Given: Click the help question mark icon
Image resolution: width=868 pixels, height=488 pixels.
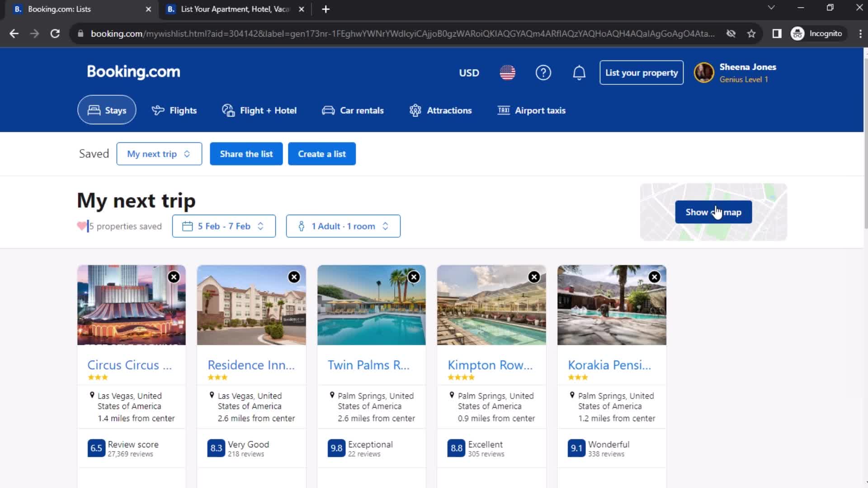Looking at the screenshot, I should (543, 73).
